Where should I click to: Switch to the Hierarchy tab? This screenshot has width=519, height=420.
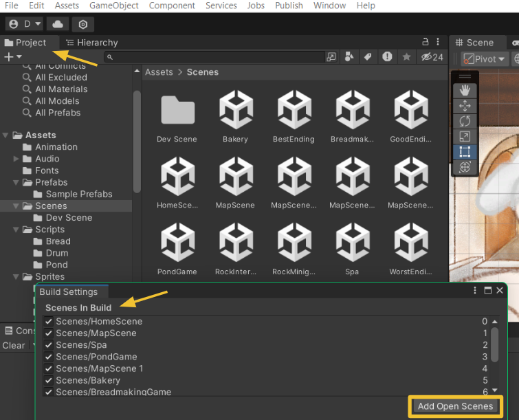(92, 43)
